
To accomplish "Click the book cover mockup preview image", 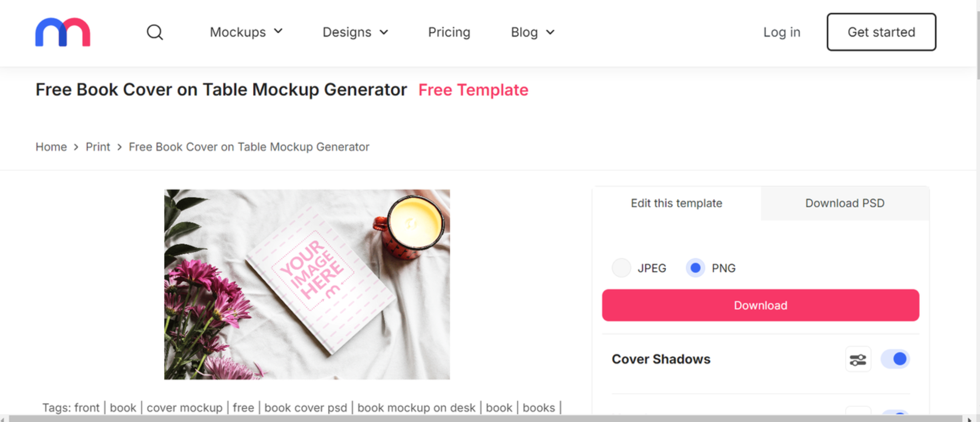I will [x=307, y=284].
